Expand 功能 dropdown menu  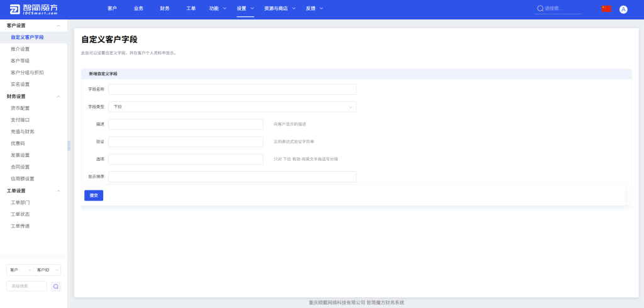[218, 8]
